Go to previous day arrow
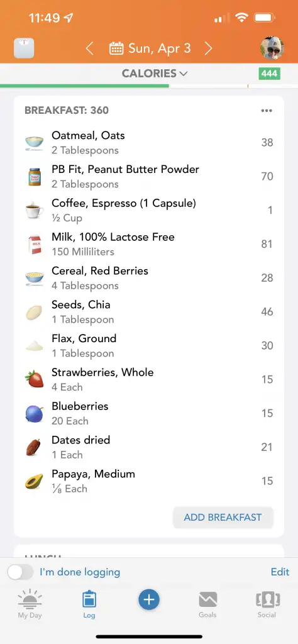The width and height of the screenshot is (298, 644). tap(89, 48)
